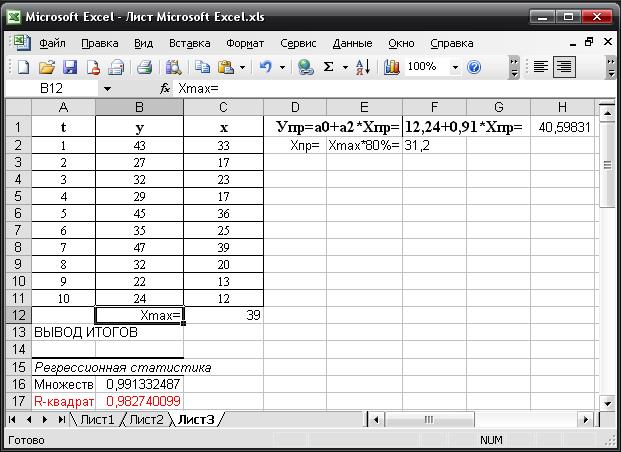Undo the last action with Undo arrow

click(x=265, y=67)
